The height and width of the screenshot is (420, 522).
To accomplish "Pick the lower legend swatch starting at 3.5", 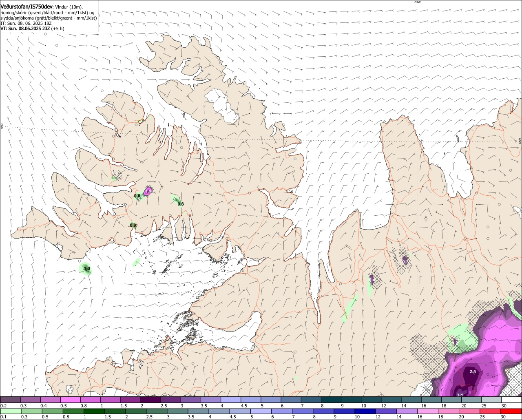I will 198,411.
